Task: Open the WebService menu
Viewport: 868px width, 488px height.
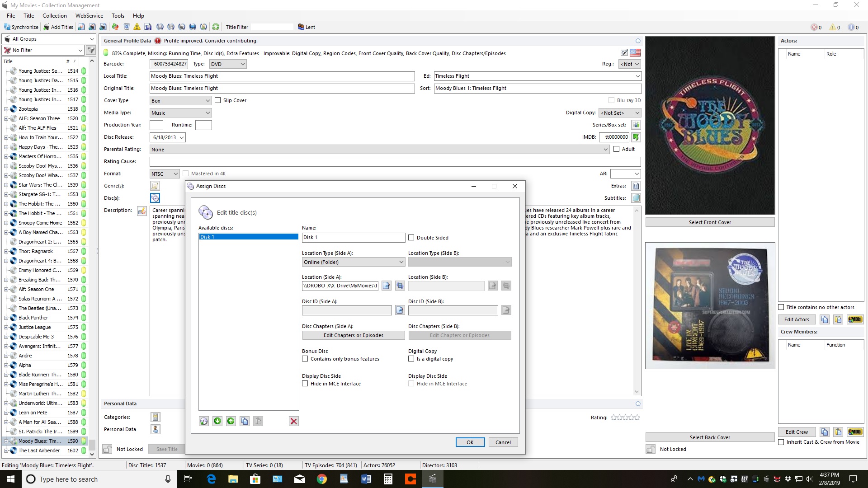Action: (89, 16)
